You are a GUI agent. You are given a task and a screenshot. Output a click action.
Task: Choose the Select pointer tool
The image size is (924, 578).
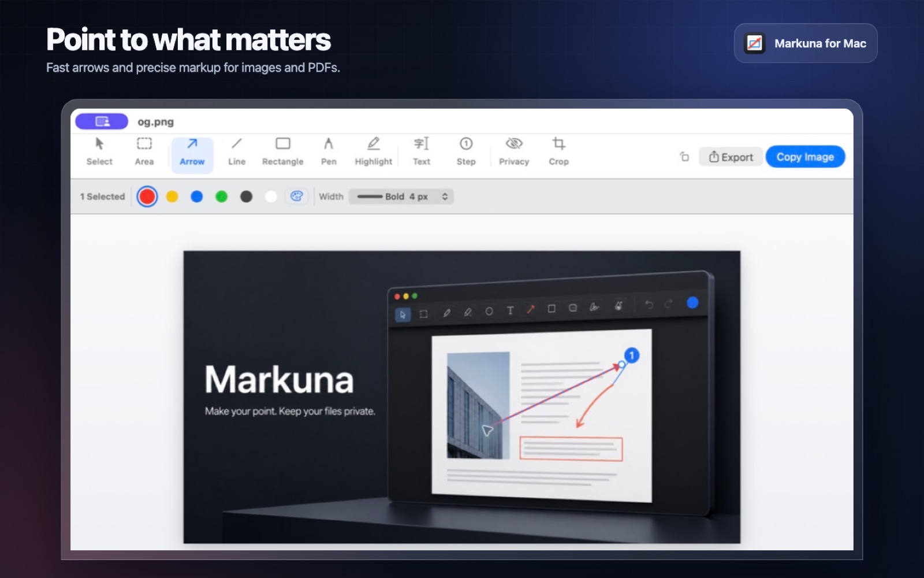click(99, 152)
